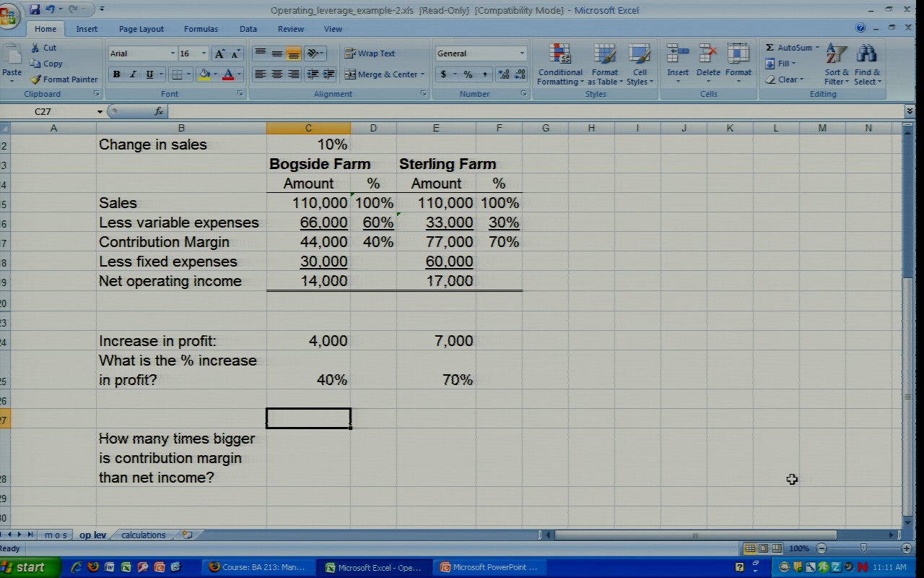Click the Percent Style button
924x578 pixels.
[x=468, y=74]
